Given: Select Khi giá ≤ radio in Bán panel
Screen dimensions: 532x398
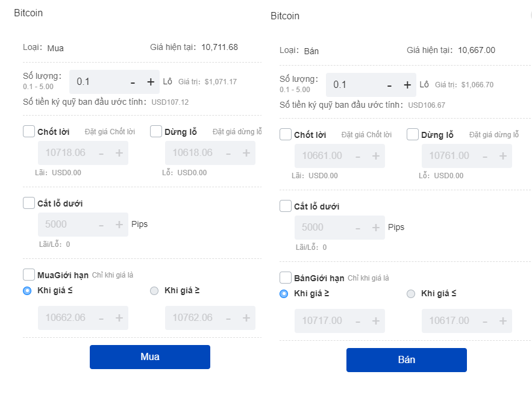Looking at the screenshot, I should (x=411, y=294).
